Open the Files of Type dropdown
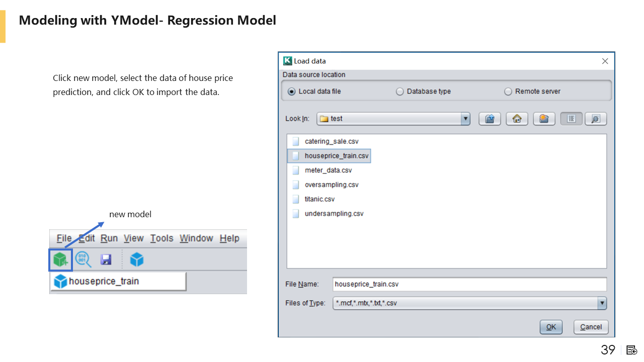The image size is (644, 362). [x=602, y=303]
